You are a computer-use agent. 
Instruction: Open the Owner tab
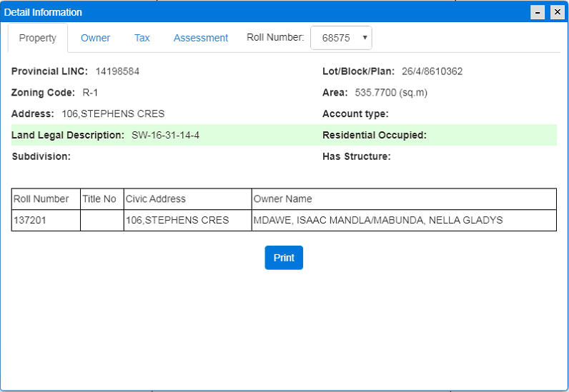click(x=95, y=38)
